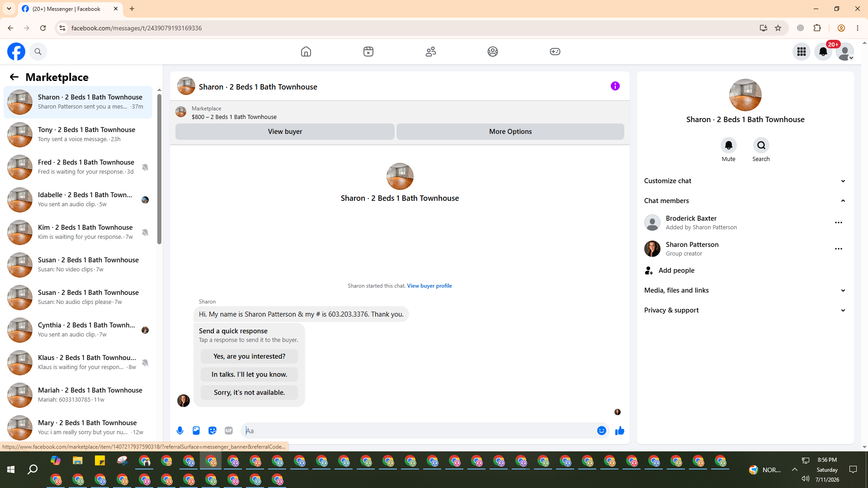This screenshot has height=488, width=868.
Task: Open Idabelle's townhouse conversation
Action: point(78,199)
